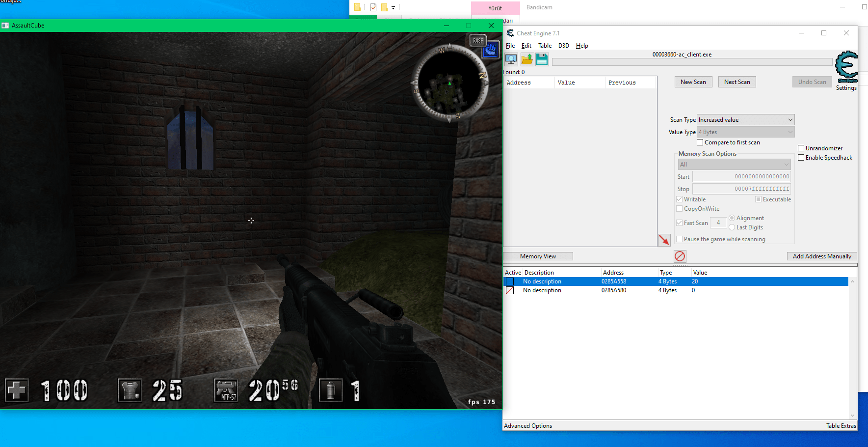Screen dimensions: 868x447
Task: Click the grenade icon in game HUD
Action: (331, 391)
